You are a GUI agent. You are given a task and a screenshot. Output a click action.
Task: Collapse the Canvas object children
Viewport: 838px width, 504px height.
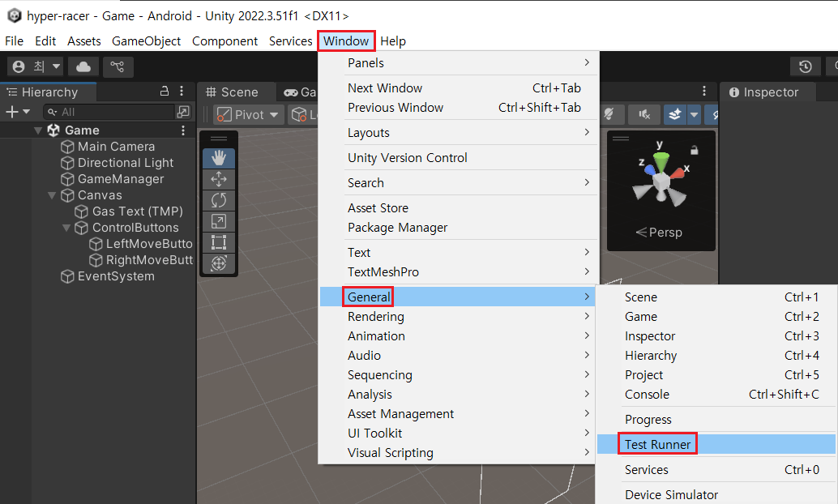[52, 195]
